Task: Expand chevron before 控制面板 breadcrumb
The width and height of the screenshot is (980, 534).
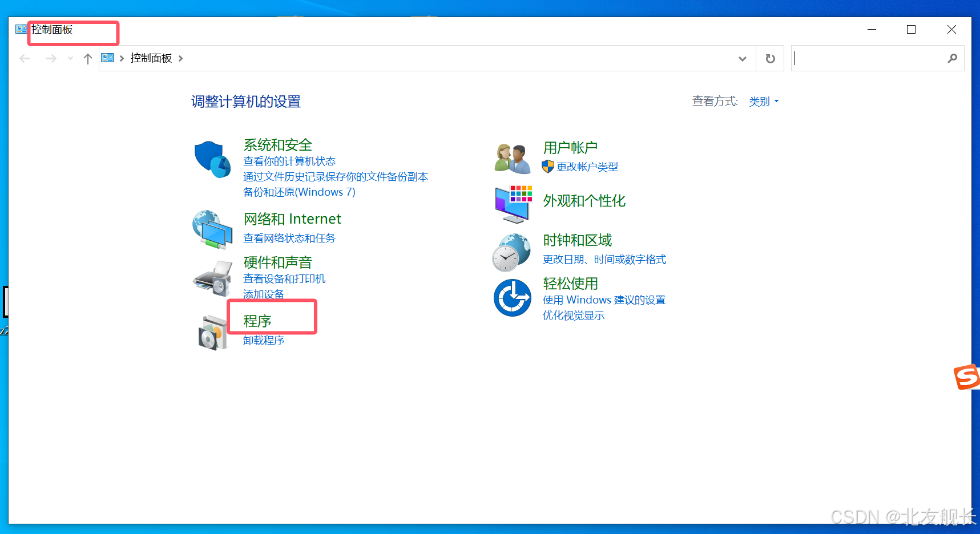Action: 122,58
